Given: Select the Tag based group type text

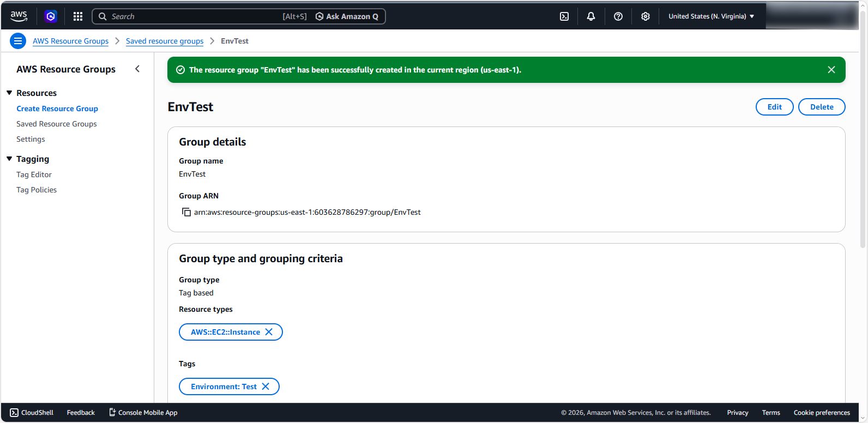Looking at the screenshot, I should (x=196, y=293).
